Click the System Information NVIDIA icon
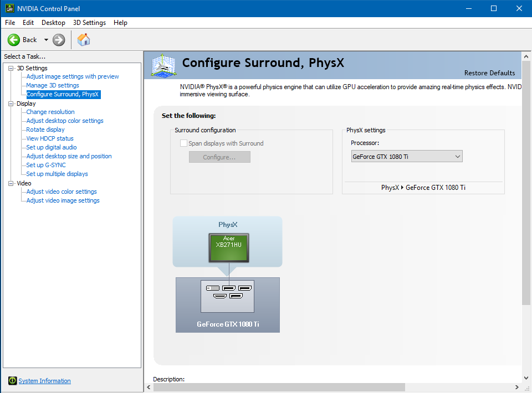Screen dimensions: 532x393 (13, 381)
